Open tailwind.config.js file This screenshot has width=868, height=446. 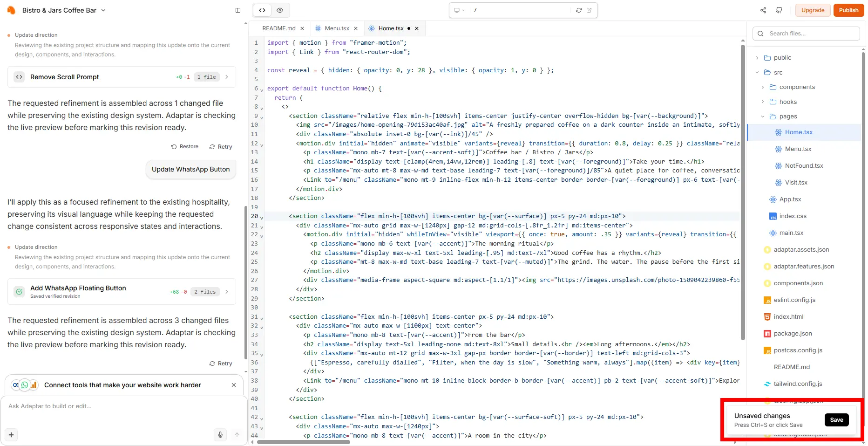click(x=798, y=384)
